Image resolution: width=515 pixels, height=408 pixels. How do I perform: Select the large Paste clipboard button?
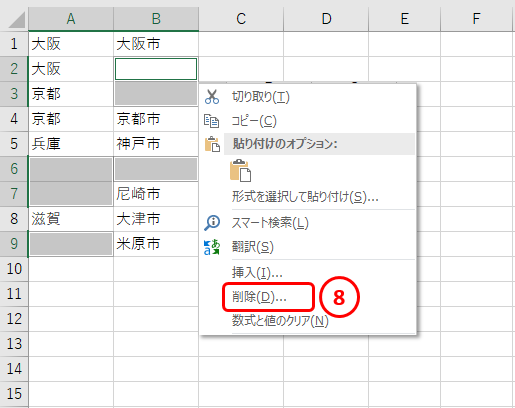pos(240,170)
